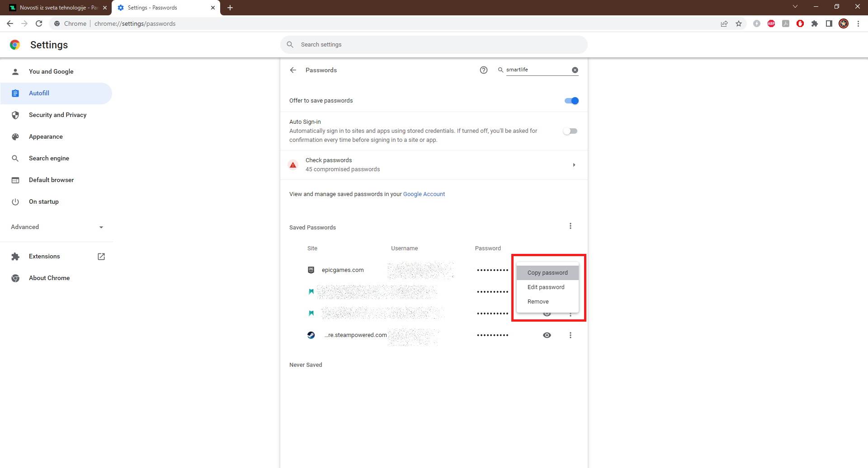Image resolution: width=868 pixels, height=468 pixels.
Task: Clear the search term with the X icon
Action: [x=575, y=70]
